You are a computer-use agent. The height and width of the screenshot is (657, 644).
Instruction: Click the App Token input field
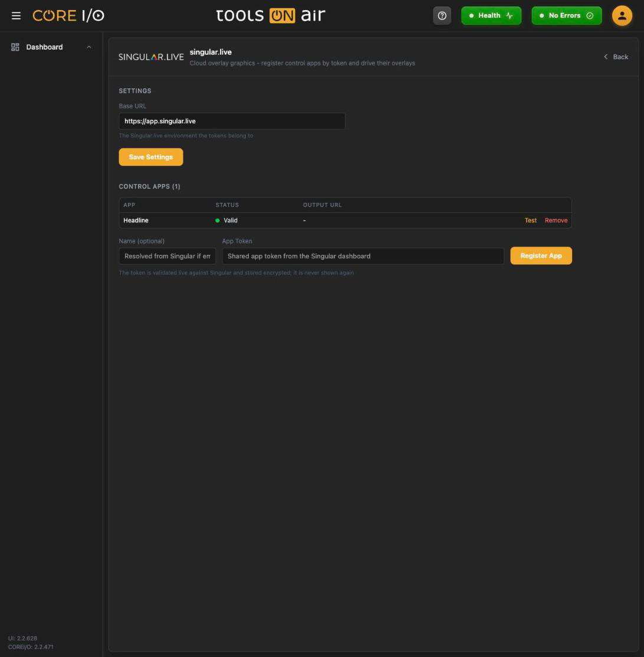(x=363, y=256)
